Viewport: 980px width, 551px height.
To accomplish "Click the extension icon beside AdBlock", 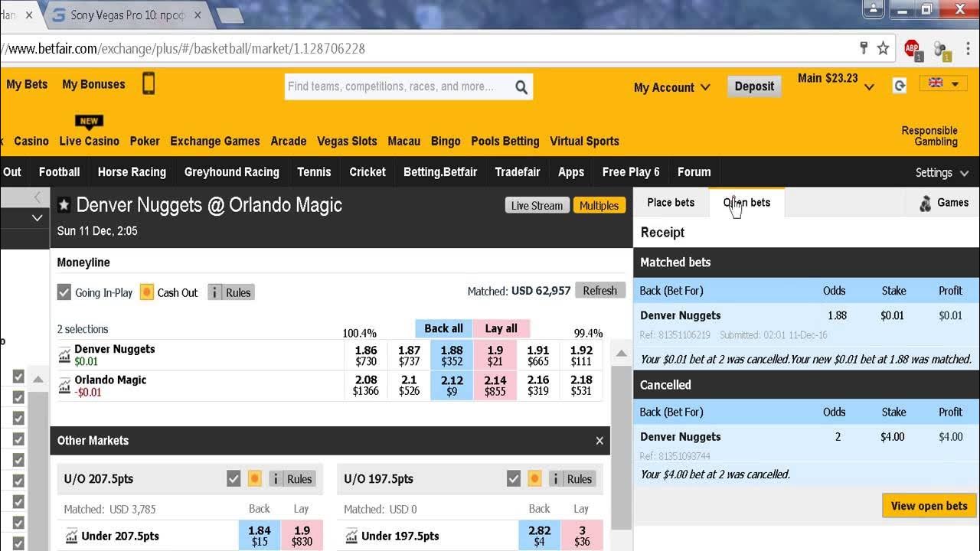I will pos(942,49).
